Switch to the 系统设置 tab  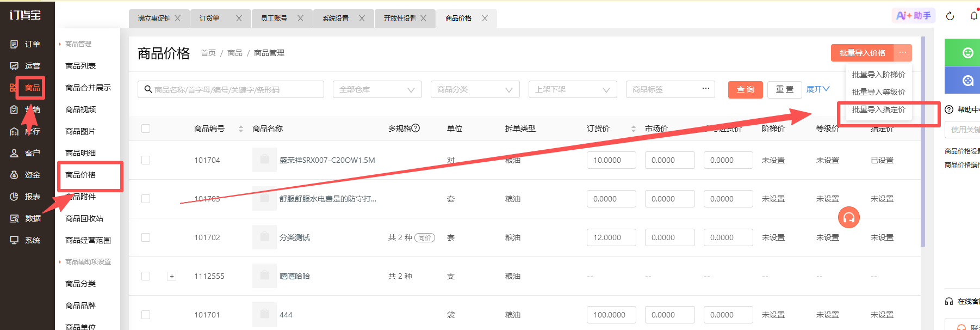[336, 19]
